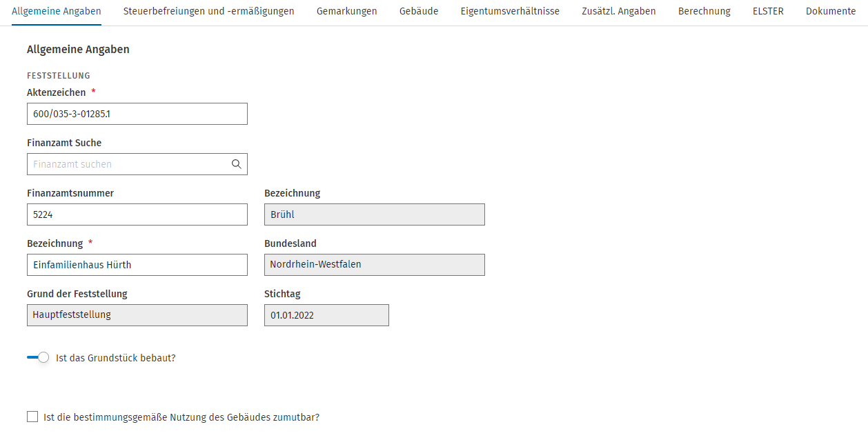This screenshot has height=440, width=868.
Task: Click the 'Grund der Feststellung' label
Action: 77,294
